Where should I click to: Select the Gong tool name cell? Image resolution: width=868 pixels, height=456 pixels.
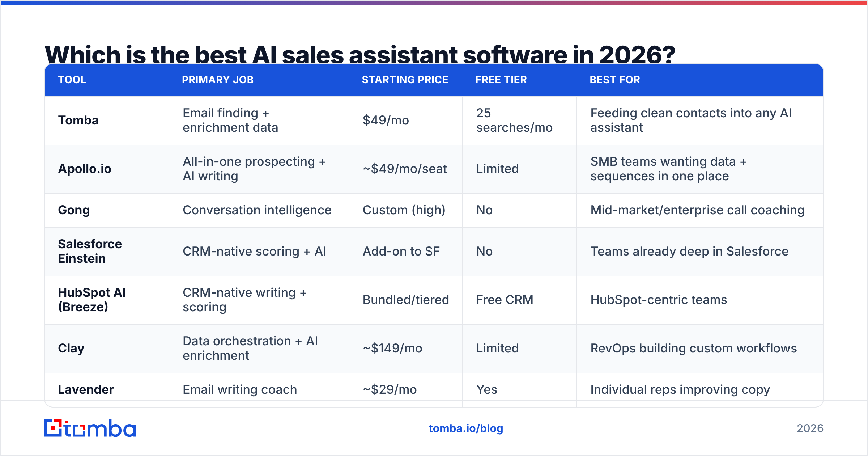[107, 210]
